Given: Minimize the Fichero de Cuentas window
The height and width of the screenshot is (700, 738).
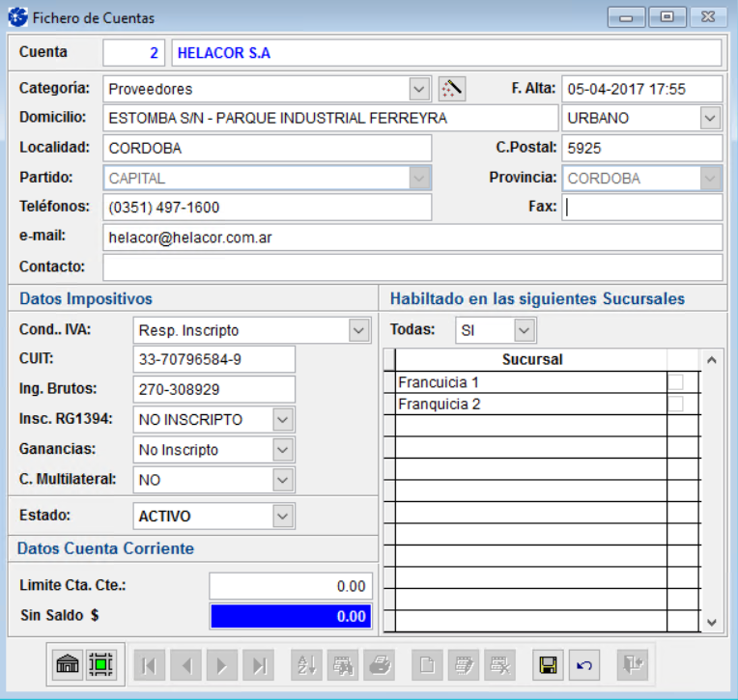Looking at the screenshot, I should tap(626, 17).
